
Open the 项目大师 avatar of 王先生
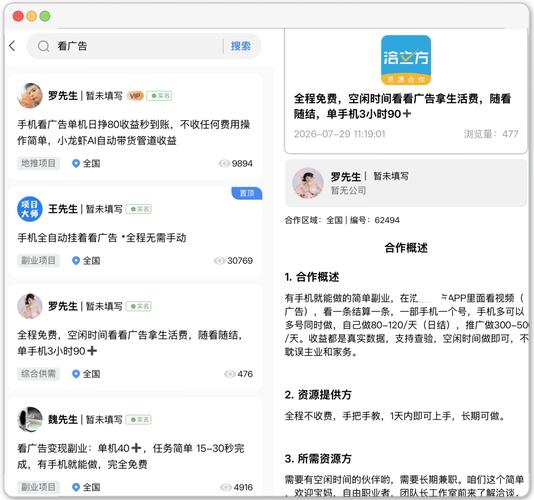[30, 209]
